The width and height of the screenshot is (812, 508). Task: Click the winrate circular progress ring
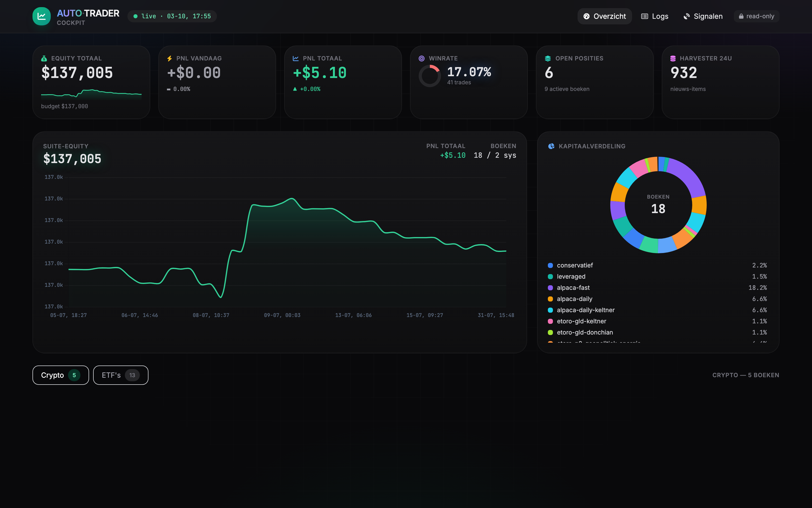coord(430,76)
